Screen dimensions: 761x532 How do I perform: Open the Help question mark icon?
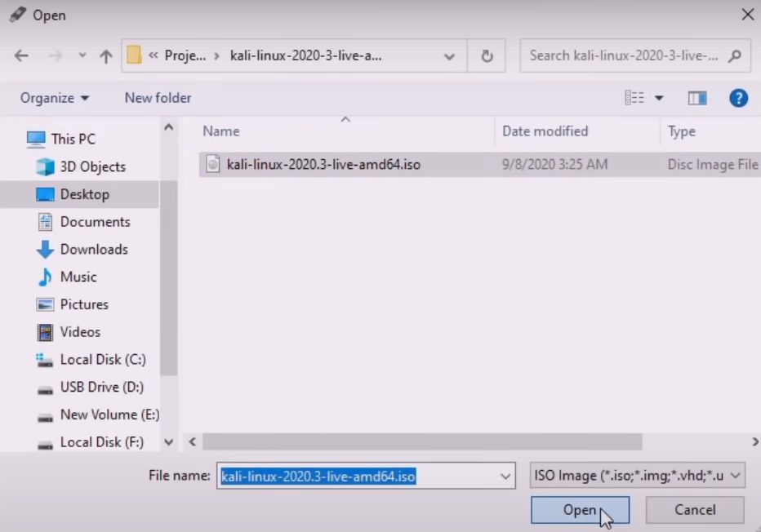[739, 99]
